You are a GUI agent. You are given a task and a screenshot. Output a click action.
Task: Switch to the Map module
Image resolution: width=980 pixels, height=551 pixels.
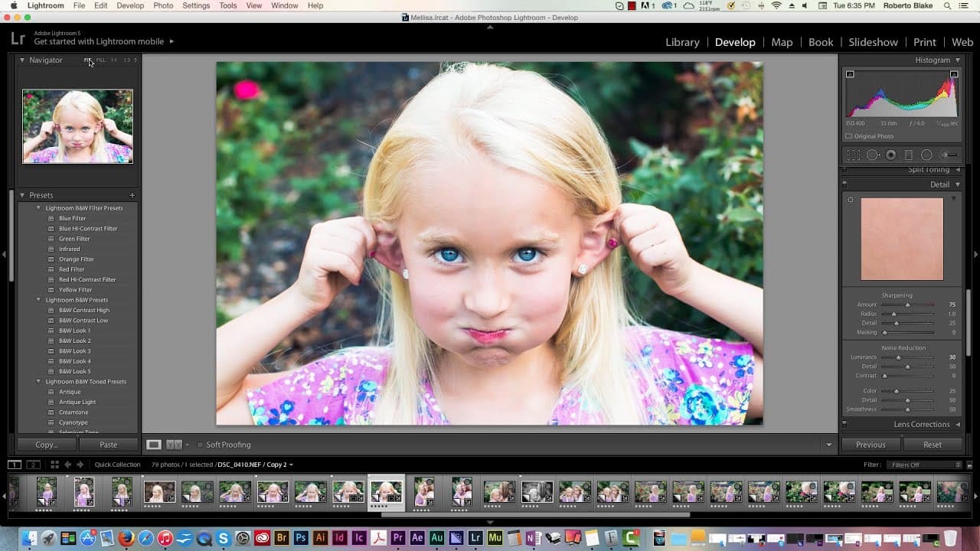[x=782, y=42]
